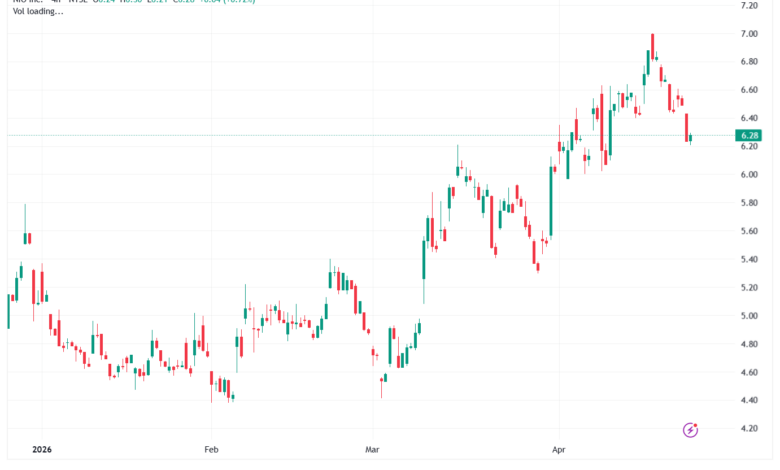Viewport: 780px width, 470px height.
Task: Click the last green candle near 6.28
Action: (x=690, y=138)
